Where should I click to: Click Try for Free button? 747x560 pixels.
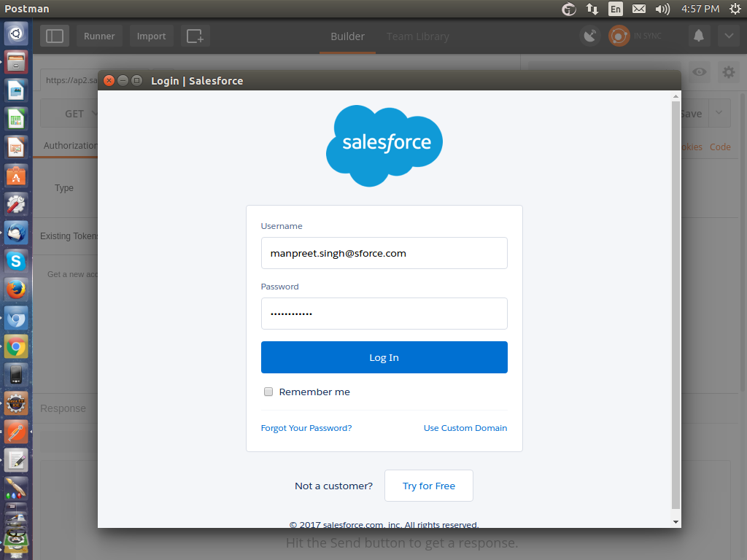(429, 486)
